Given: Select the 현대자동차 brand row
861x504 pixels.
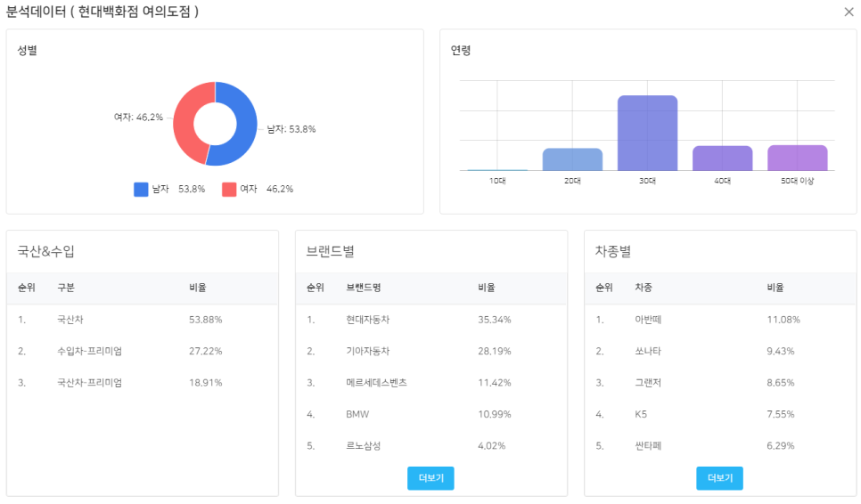Looking at the screenshot, I should (431, 320).
